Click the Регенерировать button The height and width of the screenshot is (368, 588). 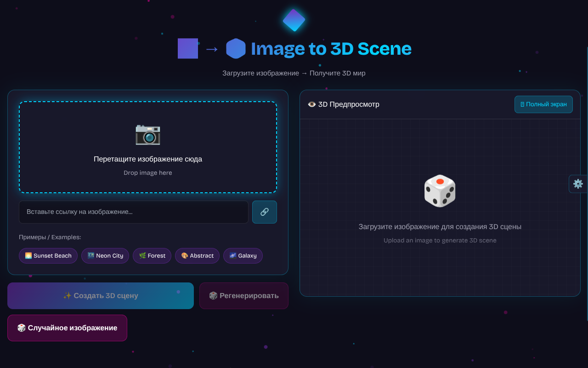243,296
